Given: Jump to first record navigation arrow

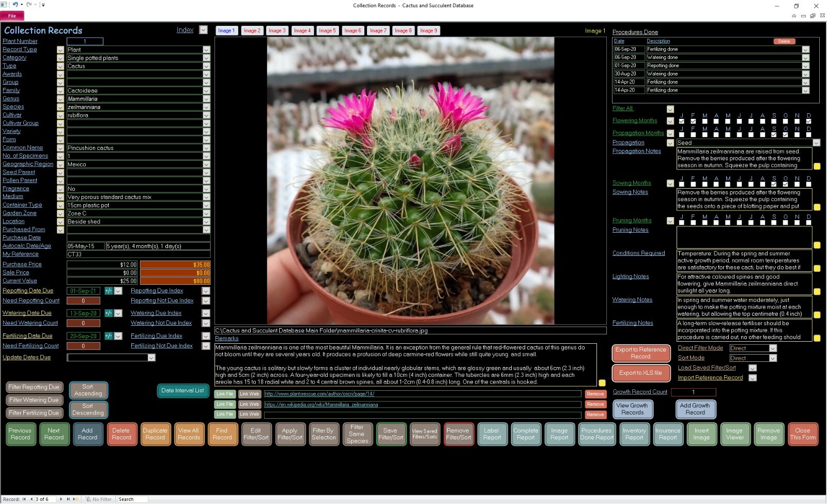Looking at the screenshot, I should tap(24, 499).
